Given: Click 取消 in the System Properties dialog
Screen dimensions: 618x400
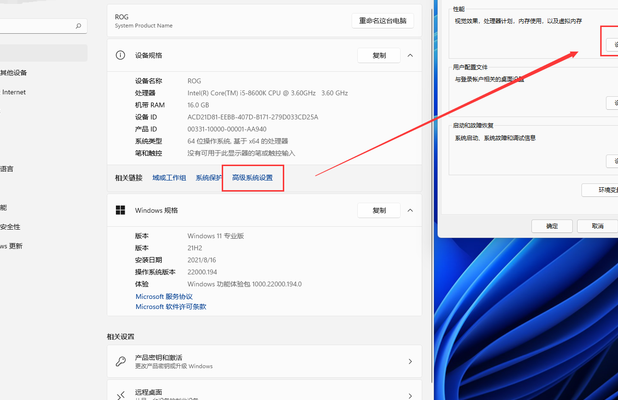Looking at the screenshot, I should 598,226.
